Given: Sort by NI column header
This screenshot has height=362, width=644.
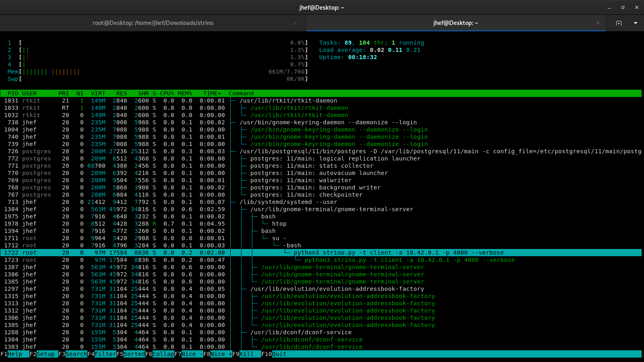Looking at the screenshot, I should tap(80, 93).
